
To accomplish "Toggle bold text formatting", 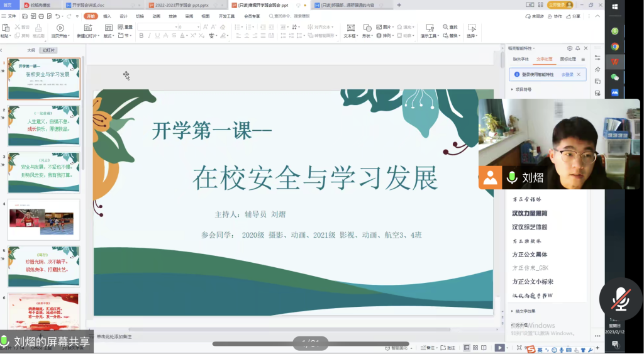I will 141,36.
